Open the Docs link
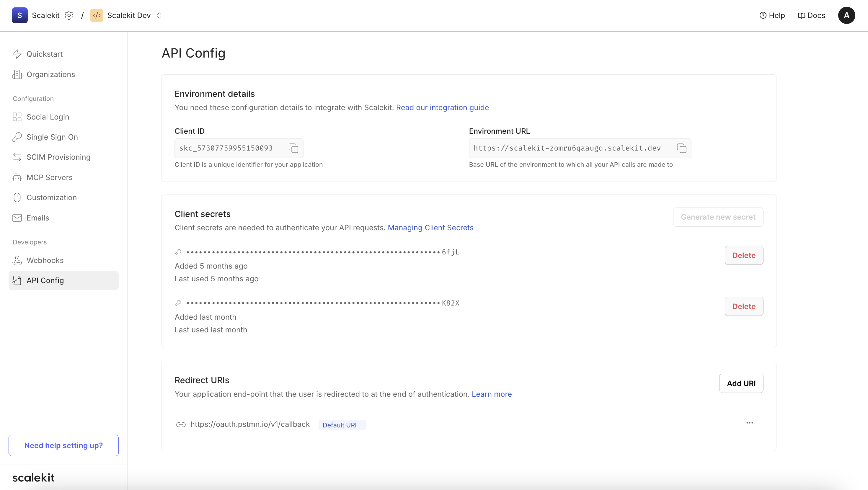This screenshot has width=868, height=490. pyautogui.click(x=811, y=16)
